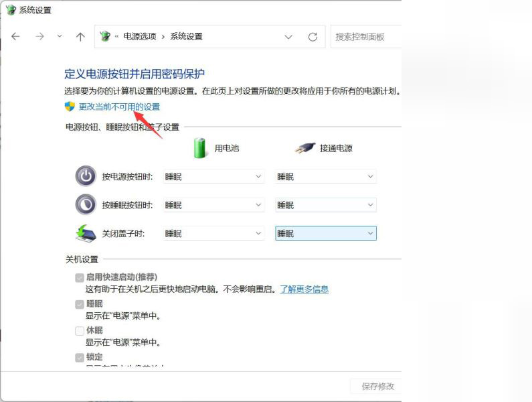Viewport: 532px width, 402px height.
Task: Open 关闭盖子时 on-battery dropdown
Action: (x=213, y=233)
